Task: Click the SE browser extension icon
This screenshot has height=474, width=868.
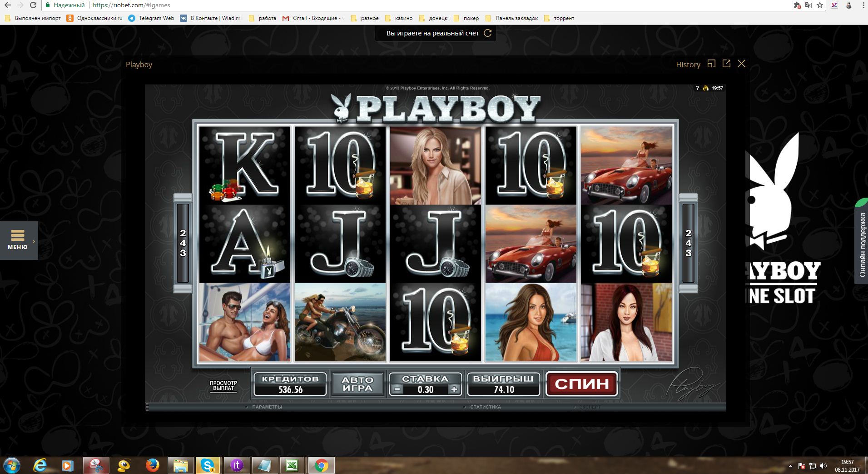Action: [834, 5]
